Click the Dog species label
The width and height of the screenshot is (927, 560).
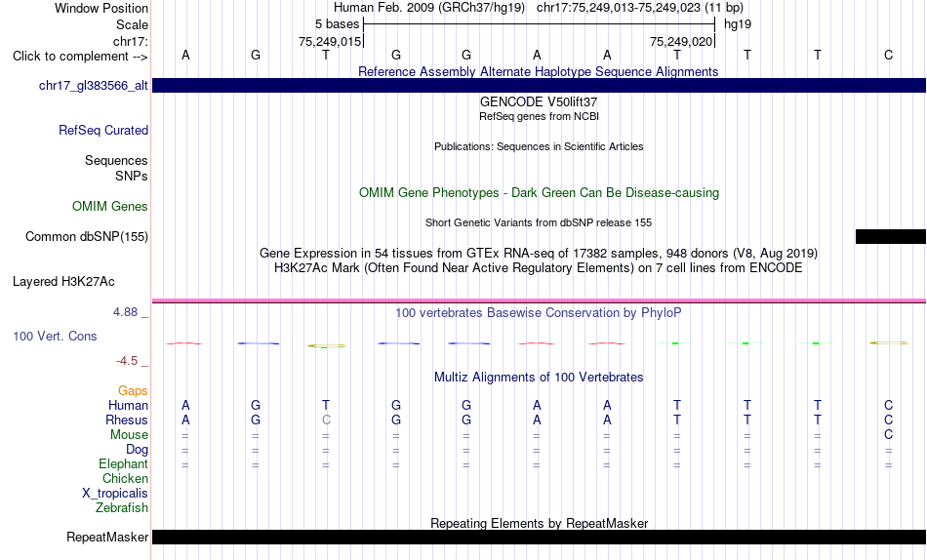coord(138,450)
